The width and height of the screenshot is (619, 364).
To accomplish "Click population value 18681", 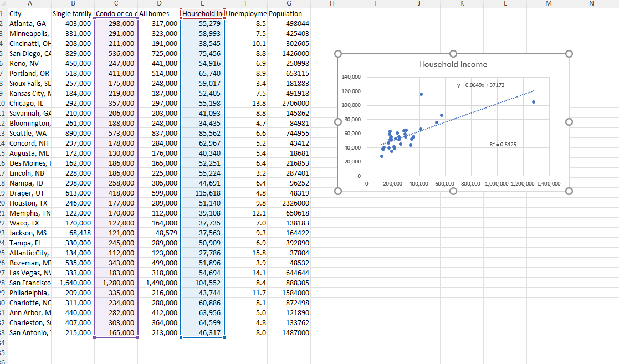I will (x=289, y=153).
